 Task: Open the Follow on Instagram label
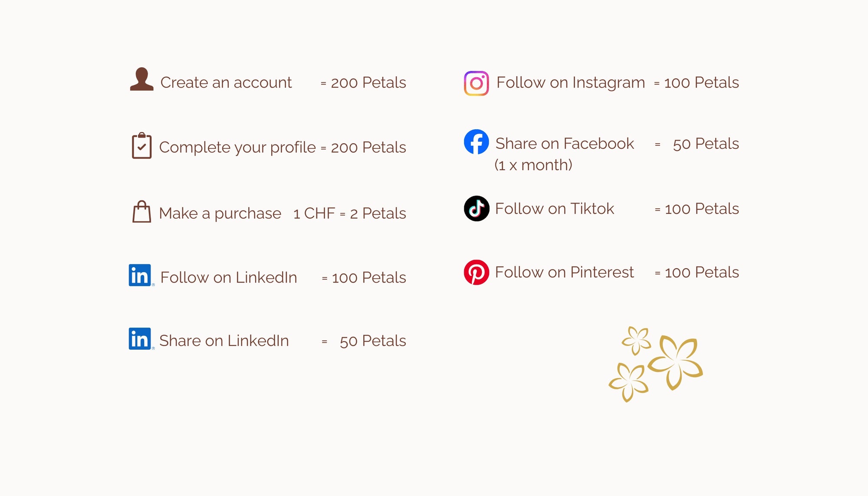pos(570,82)
